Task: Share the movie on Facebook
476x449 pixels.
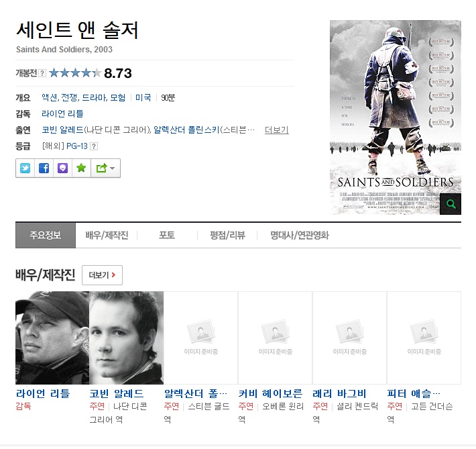Action: 44,168
